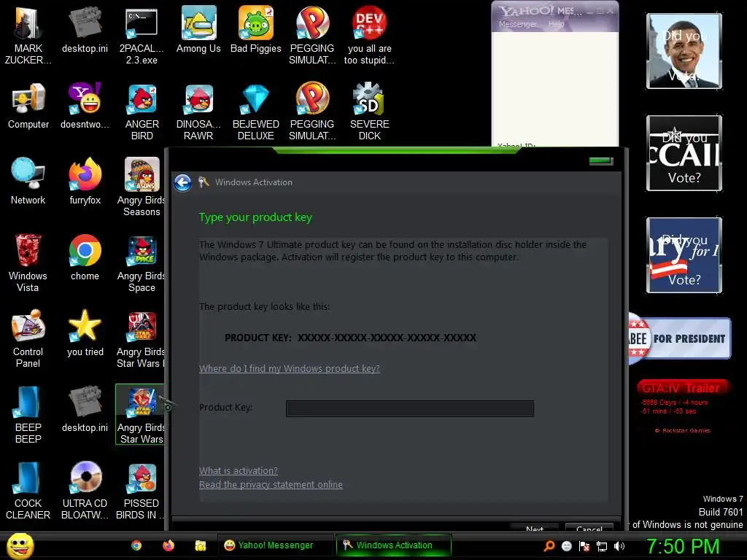Launch the Angry Birds Seasons shortcut
747x560 pixels.
141,187
